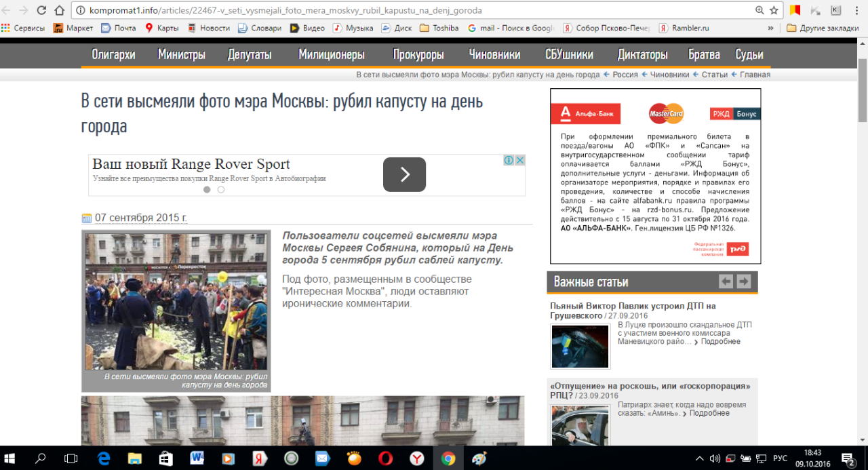Open the Словари bookmark

pyautogui.click(x=260, y=28)
